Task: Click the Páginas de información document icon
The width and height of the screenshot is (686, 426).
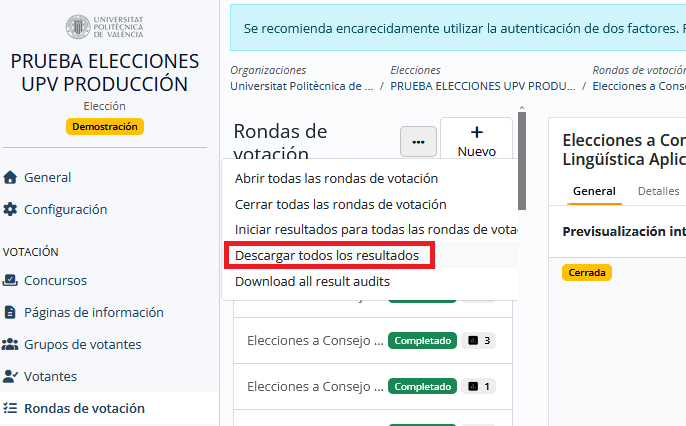Action: [10, 312]
